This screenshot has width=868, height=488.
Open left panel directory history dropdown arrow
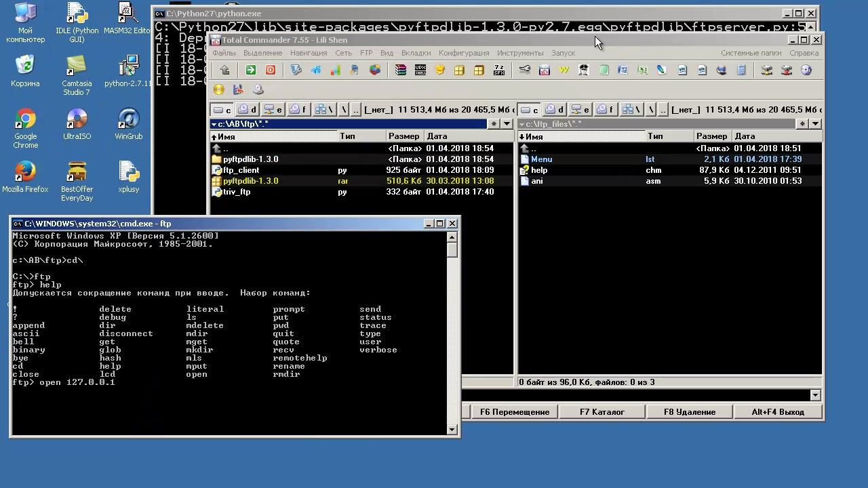(x=507, y=124)
